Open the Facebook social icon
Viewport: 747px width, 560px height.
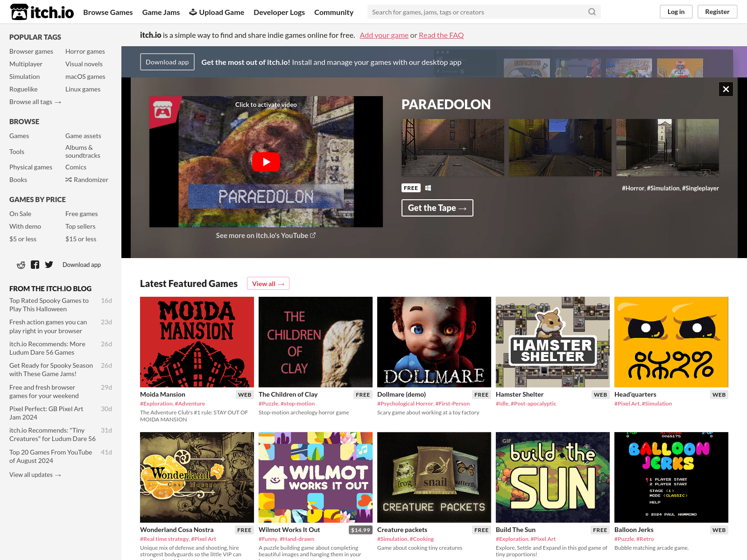35,265
